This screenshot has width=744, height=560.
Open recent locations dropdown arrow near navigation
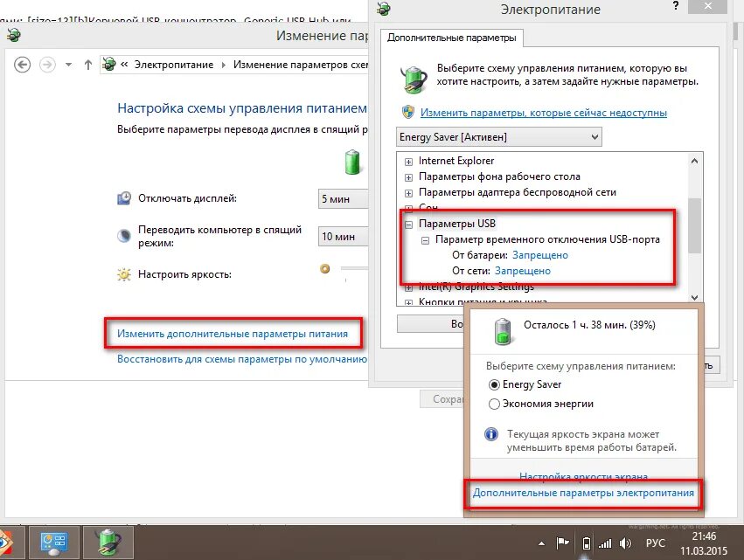click(x=68, y=65)
